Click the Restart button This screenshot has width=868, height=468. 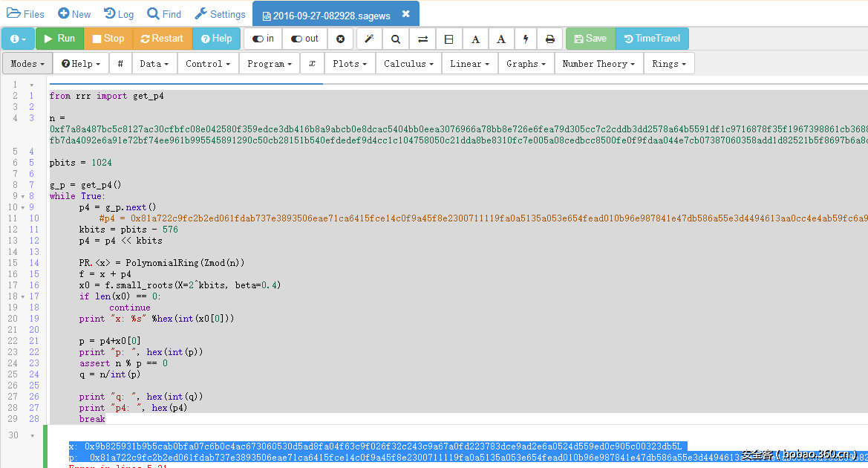click(162, 39)
